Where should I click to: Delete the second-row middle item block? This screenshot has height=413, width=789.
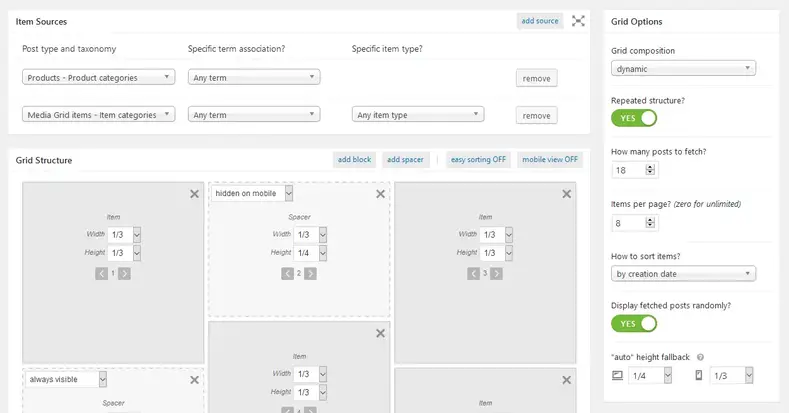(x=380, y=333)
